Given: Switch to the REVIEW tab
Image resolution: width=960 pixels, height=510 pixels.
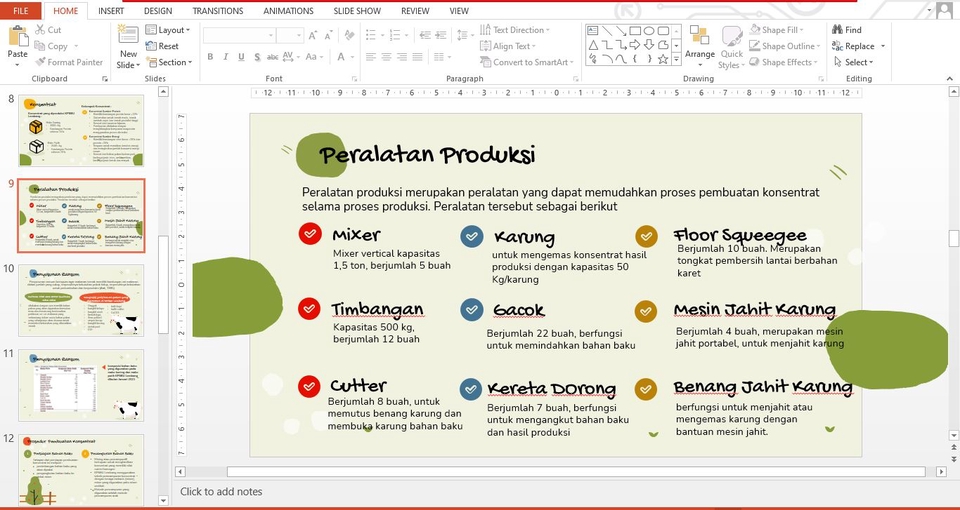Looking at the screenshot, I should click(x=415, y=10).
